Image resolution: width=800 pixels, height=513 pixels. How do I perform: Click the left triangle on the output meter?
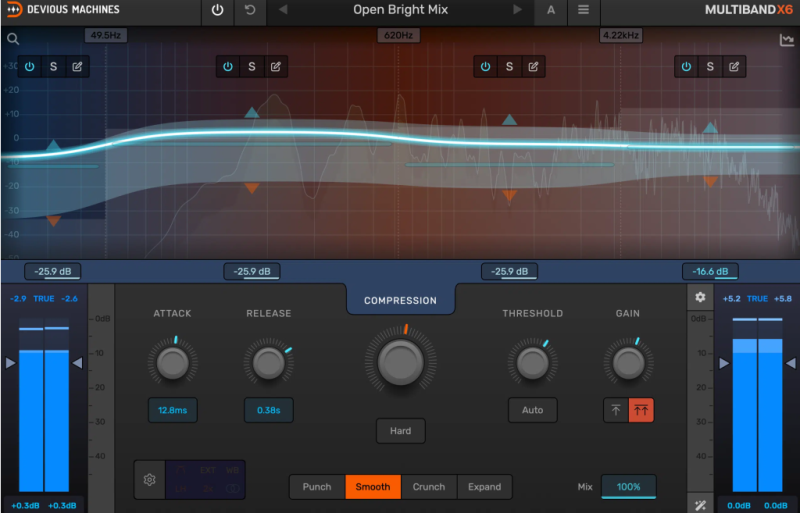pos(724,363)
